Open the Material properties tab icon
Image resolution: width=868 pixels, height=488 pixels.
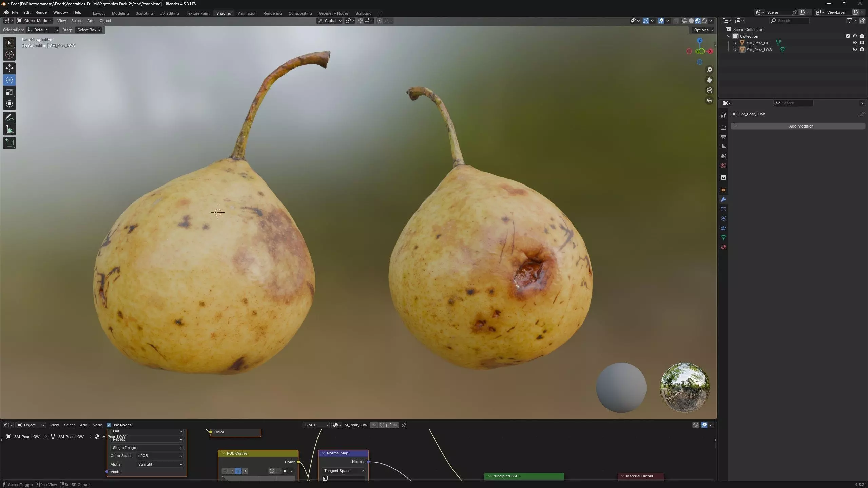click(723, 247)
